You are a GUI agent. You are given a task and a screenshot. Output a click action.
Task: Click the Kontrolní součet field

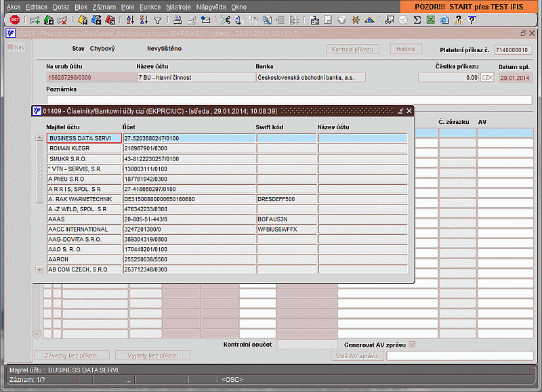point(307,345)
